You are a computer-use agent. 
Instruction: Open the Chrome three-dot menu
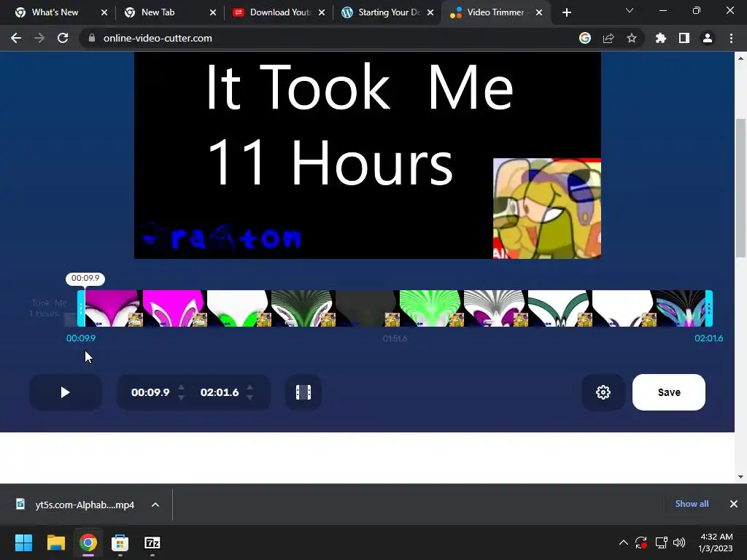[x=731, y=38]
